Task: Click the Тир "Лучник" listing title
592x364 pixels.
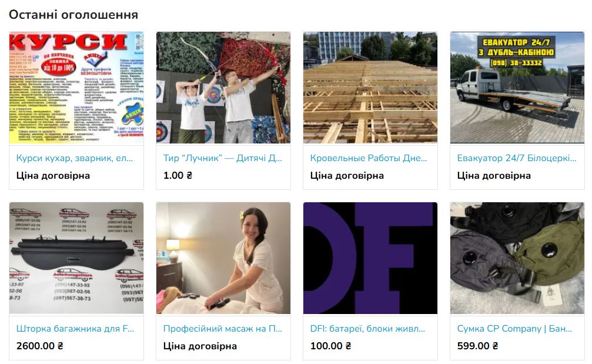Action: [x=222, y=158]
